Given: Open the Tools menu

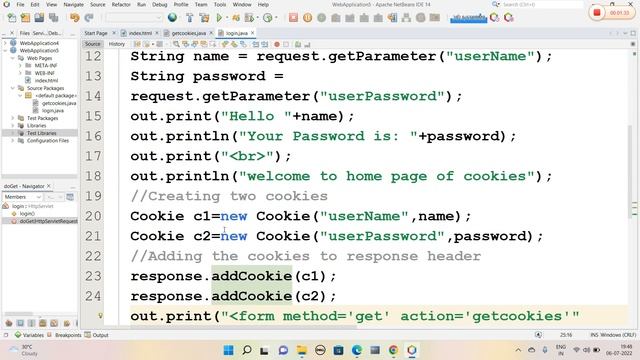Looking at the screenshot, I should [x=220, y=4].
